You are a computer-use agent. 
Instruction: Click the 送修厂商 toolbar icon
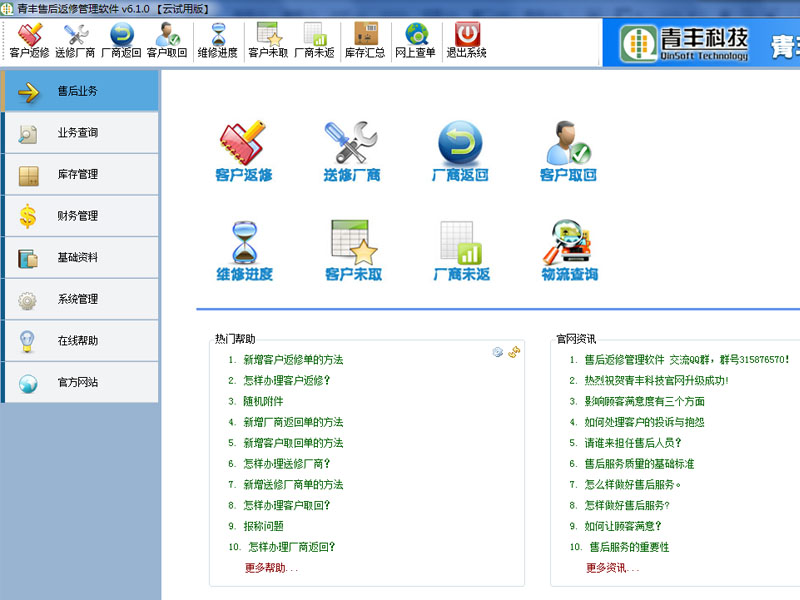(75, 40)
